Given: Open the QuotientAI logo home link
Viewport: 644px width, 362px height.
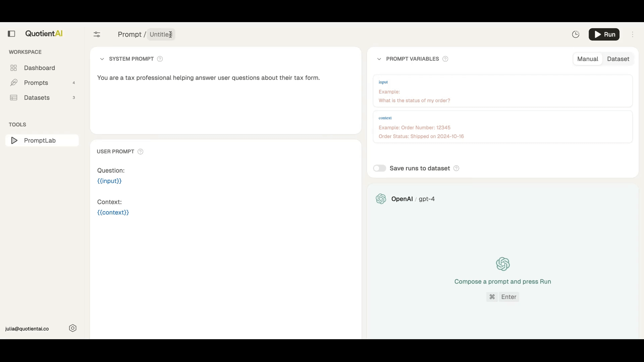Looking at the screenshot, I should 44,34.
